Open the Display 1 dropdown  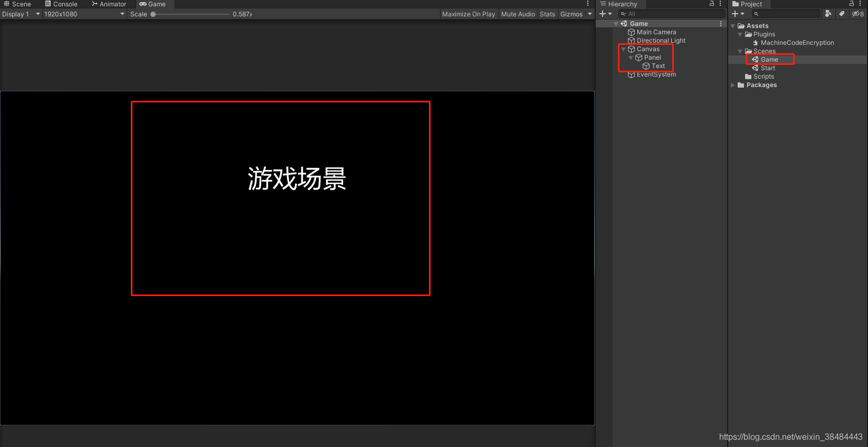[21, 14]
